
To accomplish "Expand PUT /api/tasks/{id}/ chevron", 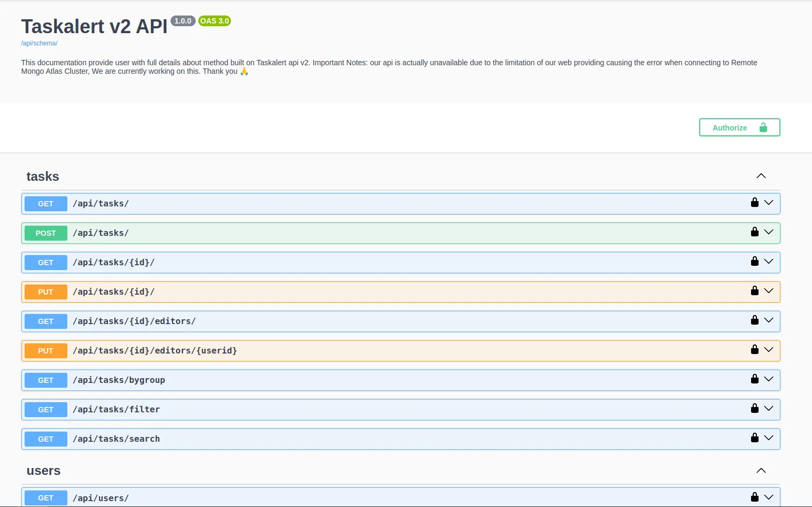I will point(769,291).
